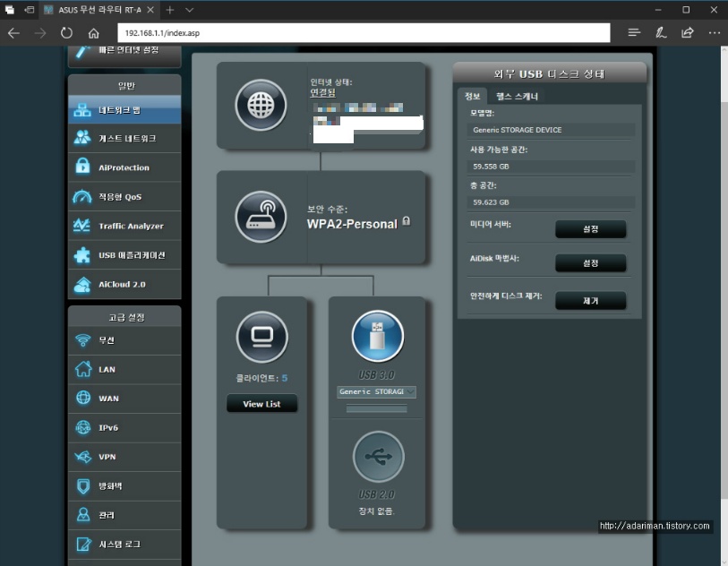Open Wireless (무선) advanced settings
Viewport: 728px width, 566px height.
[x=124, y=340]
